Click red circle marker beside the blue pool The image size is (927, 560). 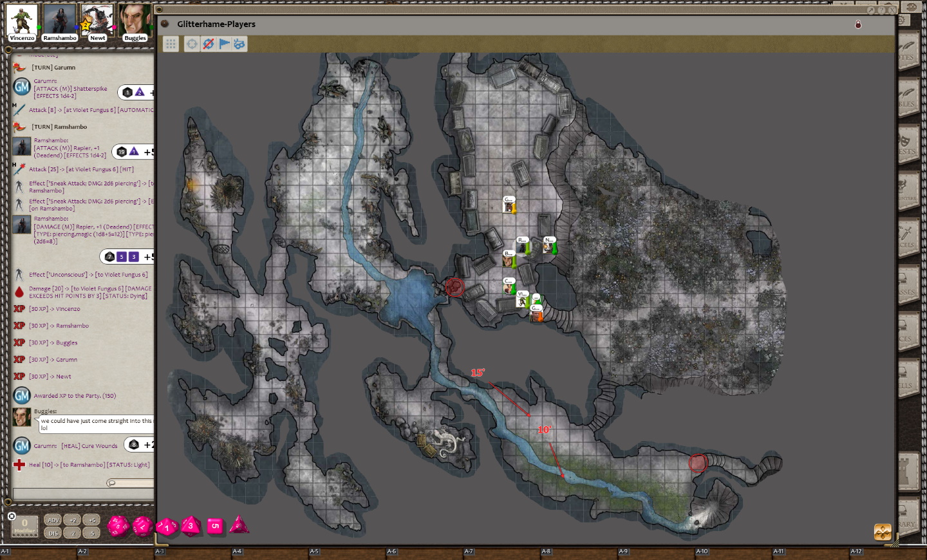click(455, 287)
